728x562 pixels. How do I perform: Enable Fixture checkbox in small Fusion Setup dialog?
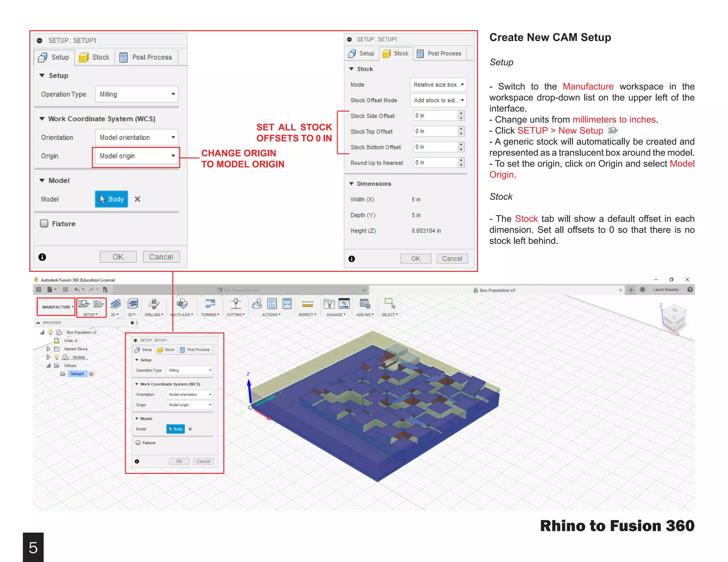tap(138, 443)
